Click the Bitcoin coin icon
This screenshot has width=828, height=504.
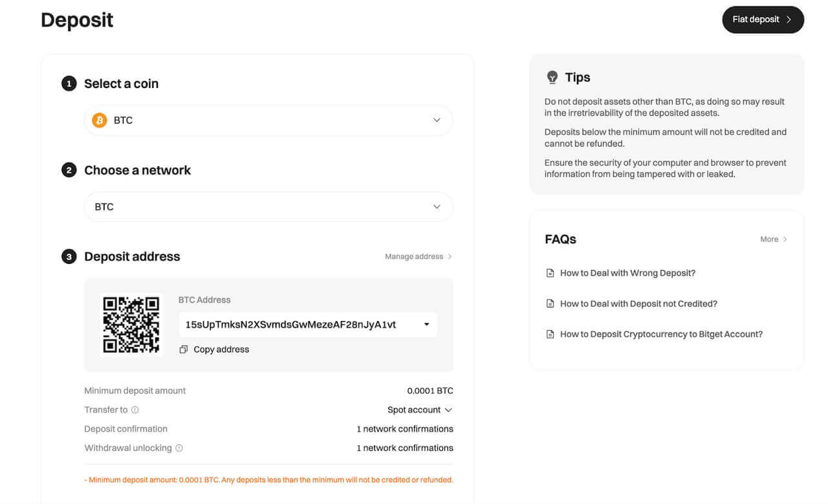click(x=99, y=120)
